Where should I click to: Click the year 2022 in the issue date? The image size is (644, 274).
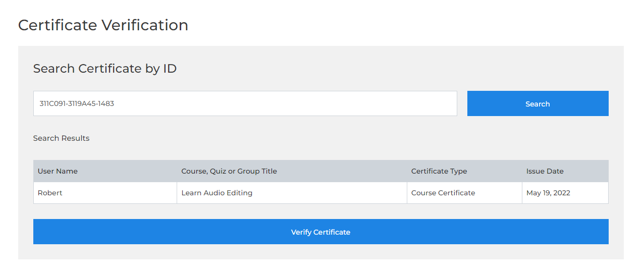(x=561, y=193)
